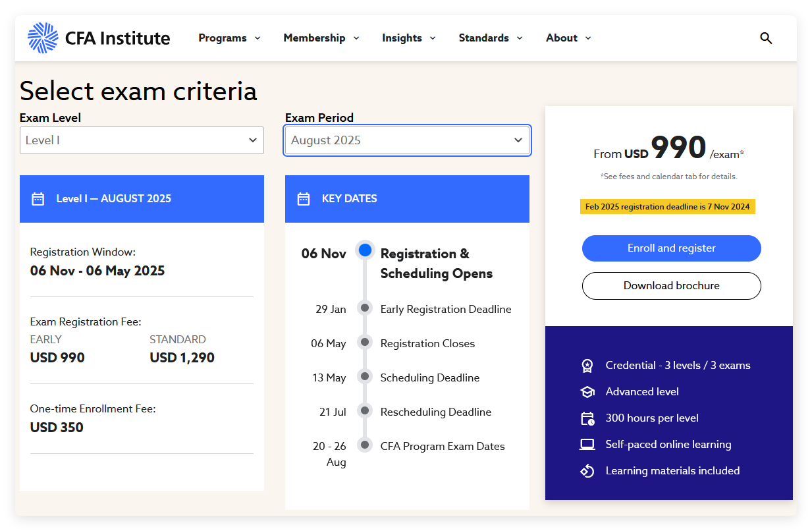This screenshot has height=531, width=812.
Task: Click the standard fee 'USD 1,290'
Action: click(182, 358)
